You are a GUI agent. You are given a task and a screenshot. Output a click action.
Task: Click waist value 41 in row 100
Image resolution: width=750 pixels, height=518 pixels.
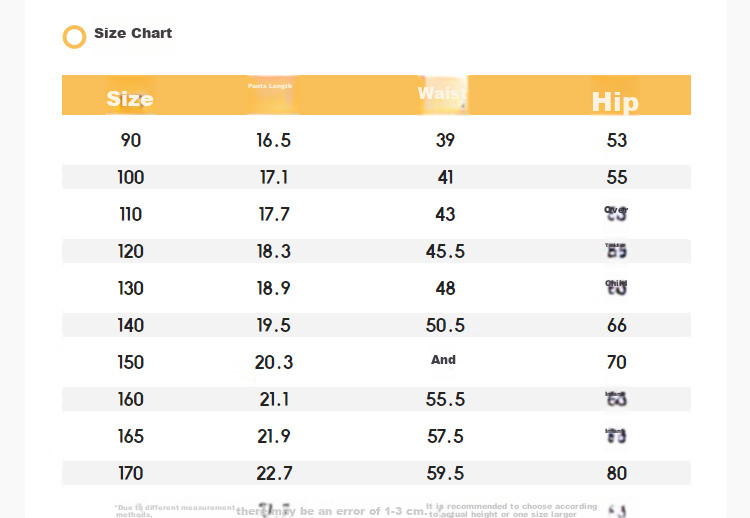[445, 177]
